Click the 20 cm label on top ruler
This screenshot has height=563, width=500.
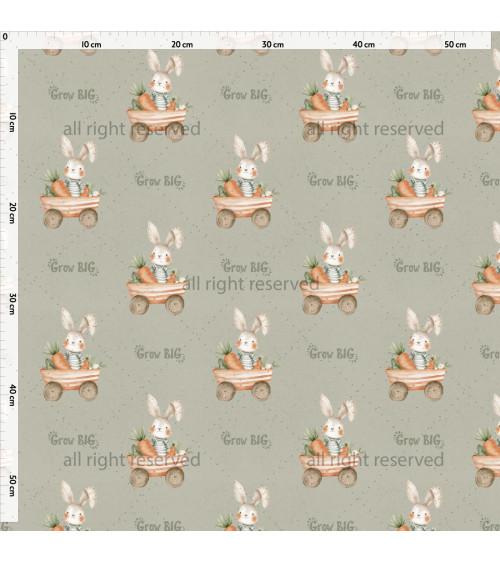point(182,45)
